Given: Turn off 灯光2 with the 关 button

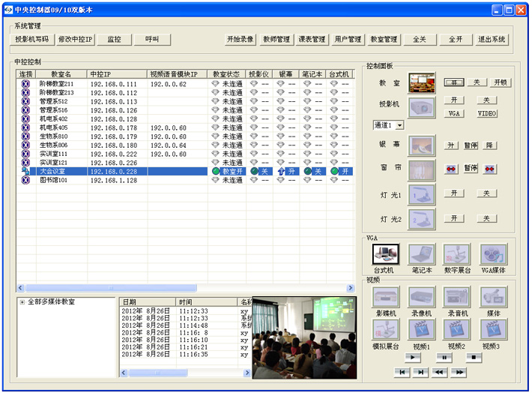Looking at the screenshot, I should (486, 218).
